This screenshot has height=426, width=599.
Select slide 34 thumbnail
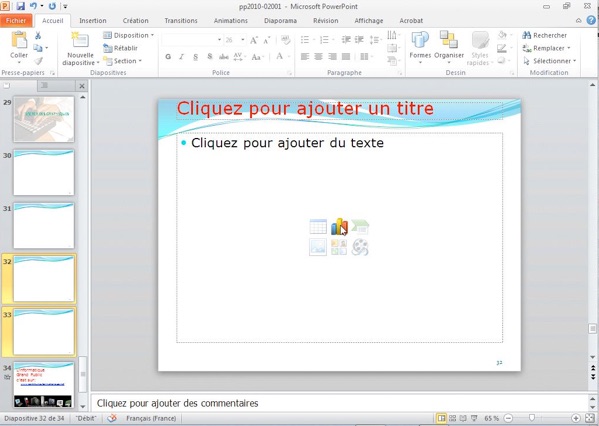click(44, 385)
